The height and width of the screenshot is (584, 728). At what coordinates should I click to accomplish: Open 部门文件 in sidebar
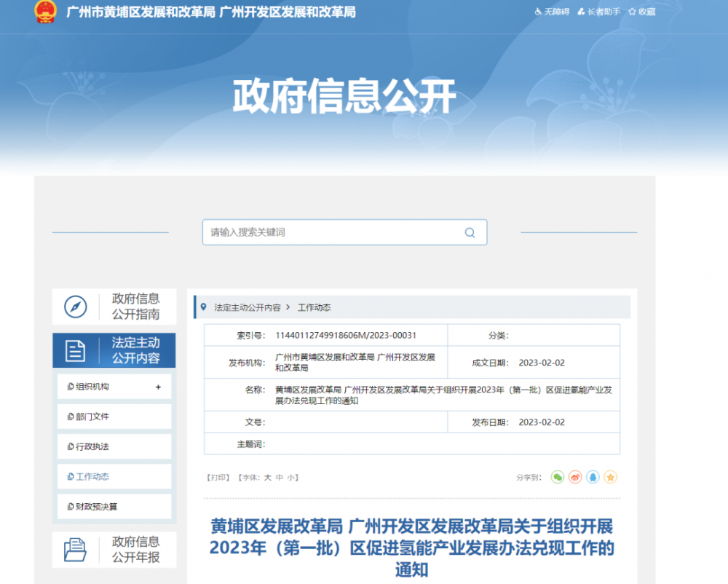(92, 417)
